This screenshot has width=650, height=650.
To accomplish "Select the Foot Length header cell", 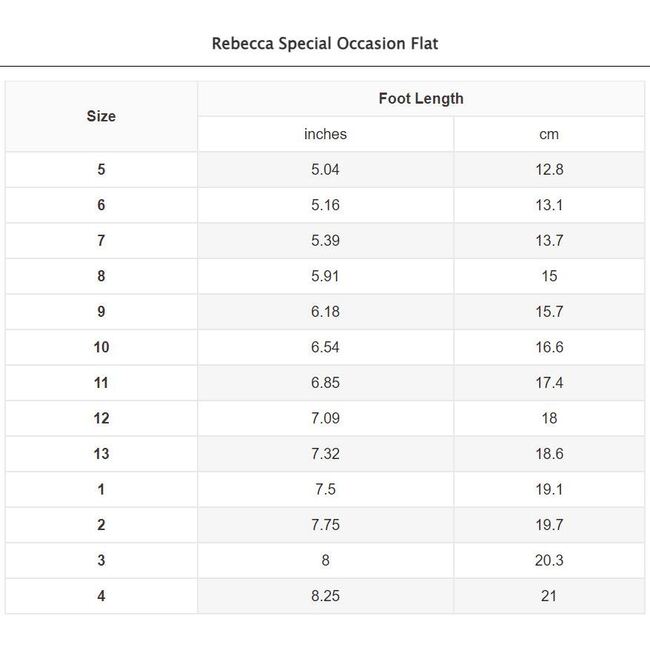I will [x=421, y=98].
